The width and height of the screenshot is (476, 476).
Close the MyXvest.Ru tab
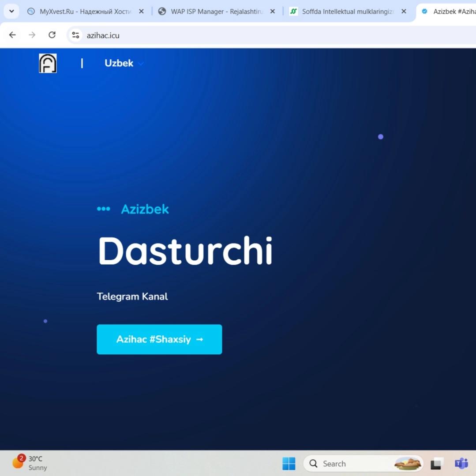pyautogui.click(x=141, y=11)
